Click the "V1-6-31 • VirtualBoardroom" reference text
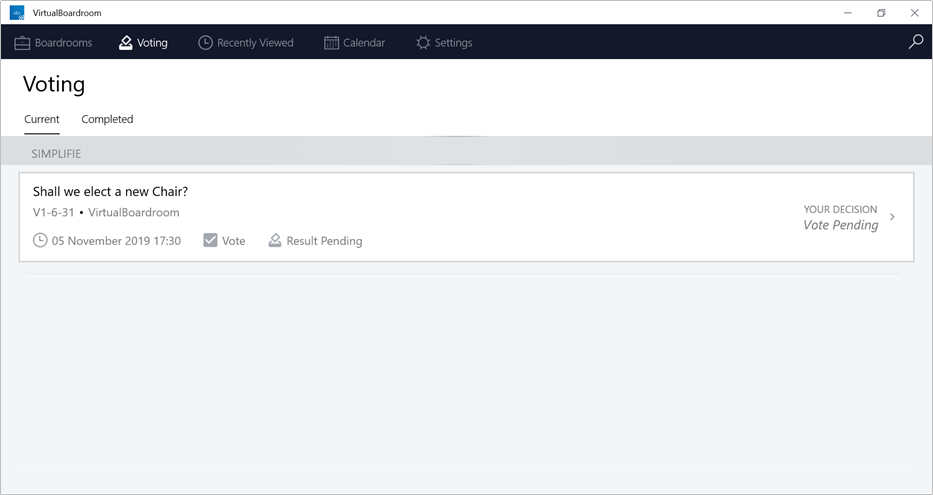 [x=106, y=212]
